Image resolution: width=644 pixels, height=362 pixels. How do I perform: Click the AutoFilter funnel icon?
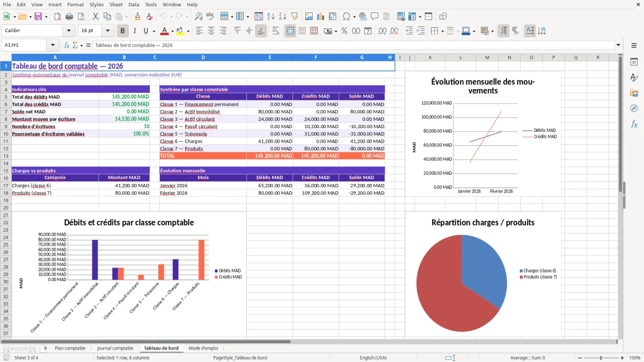point(294,17)
